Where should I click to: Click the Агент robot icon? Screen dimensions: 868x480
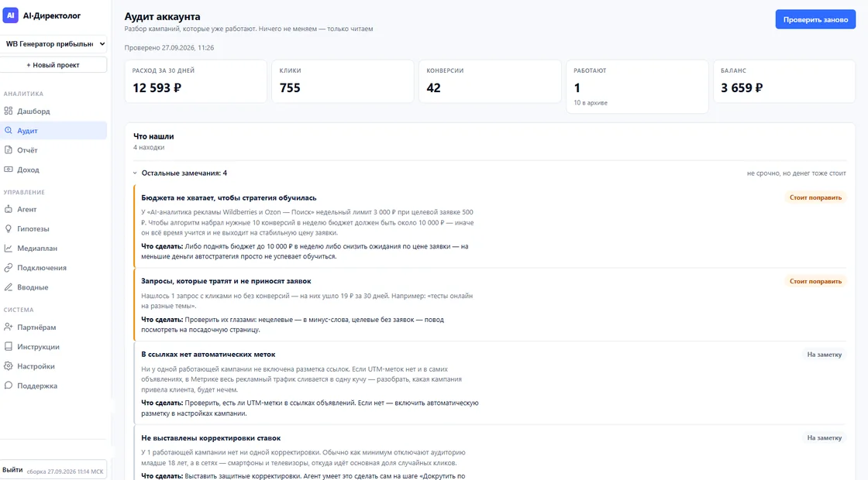coord(9,209)
